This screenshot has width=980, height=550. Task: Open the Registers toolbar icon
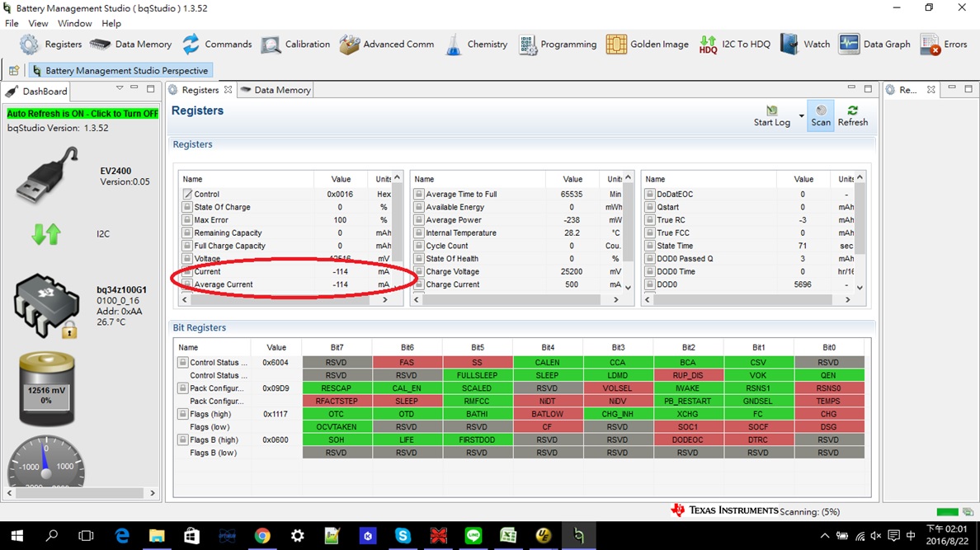(x=50, y=45)
